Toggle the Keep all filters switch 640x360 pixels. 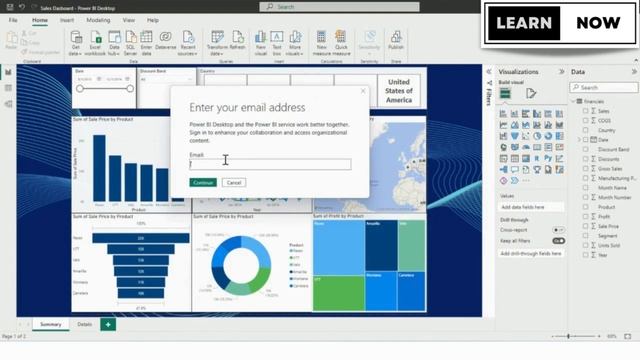[558, 241]
